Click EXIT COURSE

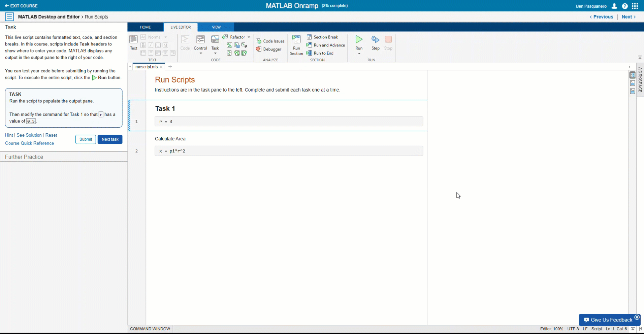(21, 6)
